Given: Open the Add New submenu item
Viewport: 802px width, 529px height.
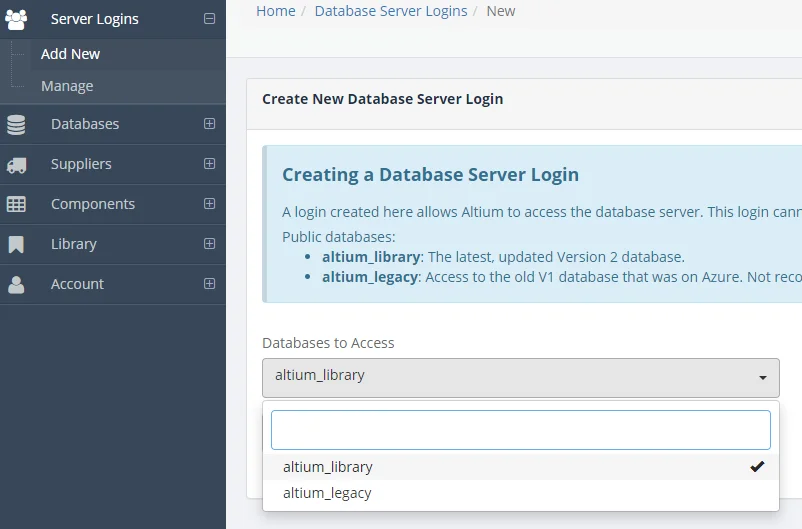Looking at the screenshot, I should click(70, 54).
